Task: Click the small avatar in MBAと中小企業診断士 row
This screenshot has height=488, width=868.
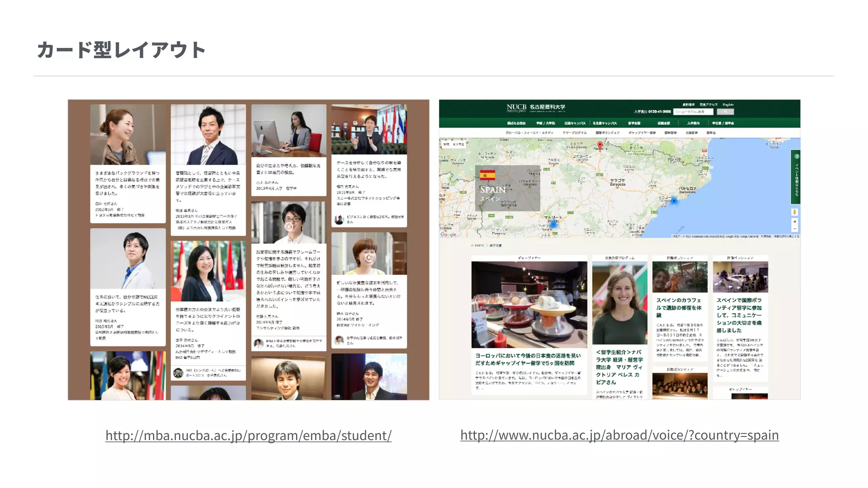Action: [x=259, y=343]
